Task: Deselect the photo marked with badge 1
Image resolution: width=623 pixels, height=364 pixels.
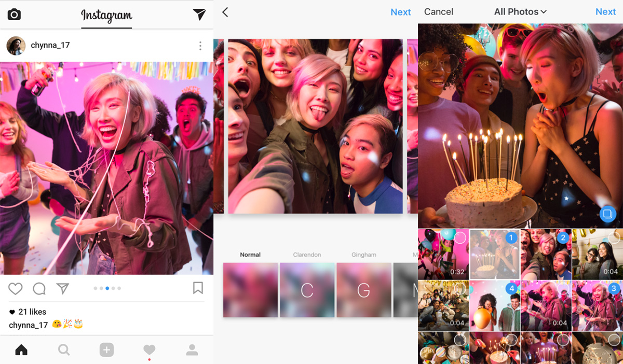Action: coord(511,238)
